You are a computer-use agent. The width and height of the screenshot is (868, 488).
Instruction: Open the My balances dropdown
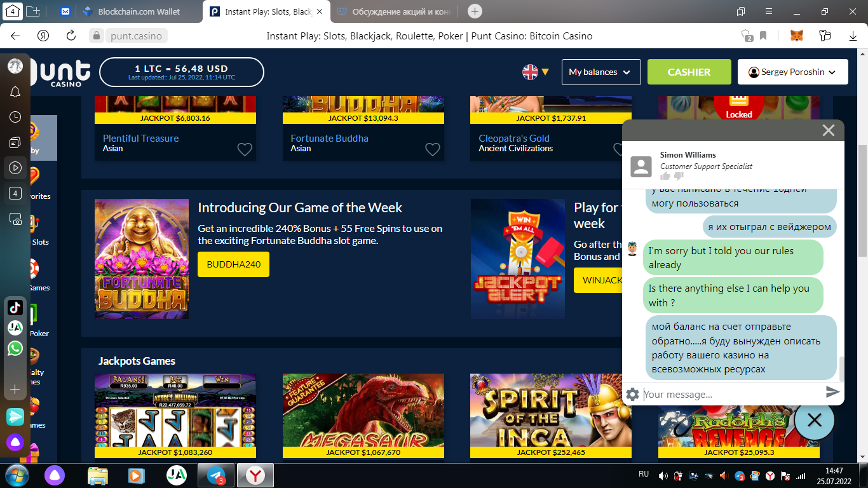pos(600,72)
